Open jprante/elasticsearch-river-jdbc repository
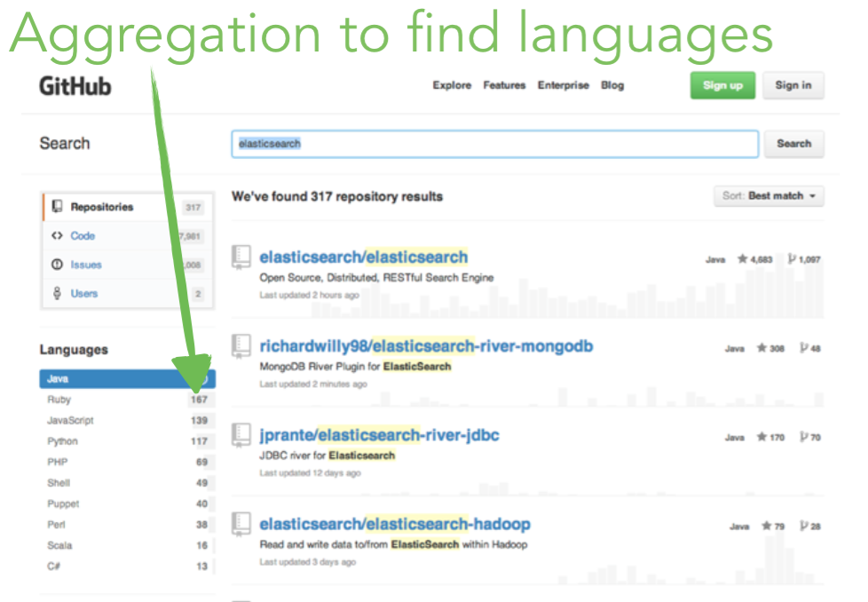The width and height of the screenshot is (868, 602). click(x=379, y=435)
